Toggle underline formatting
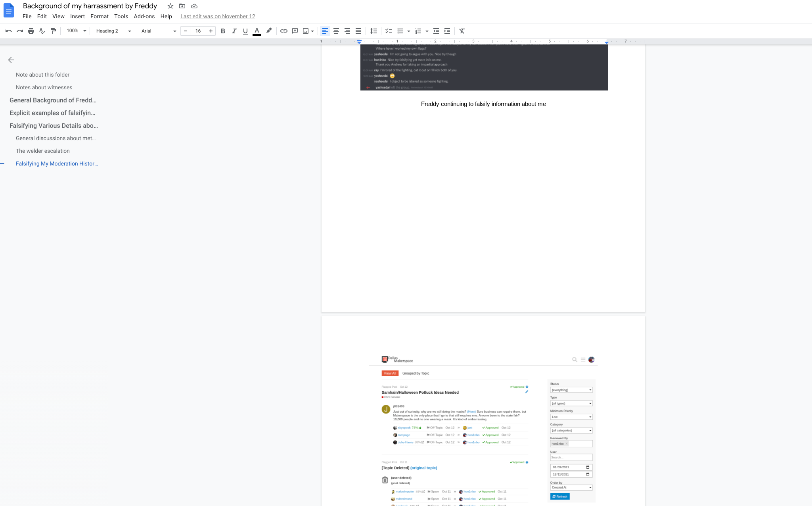 point(245,31)
